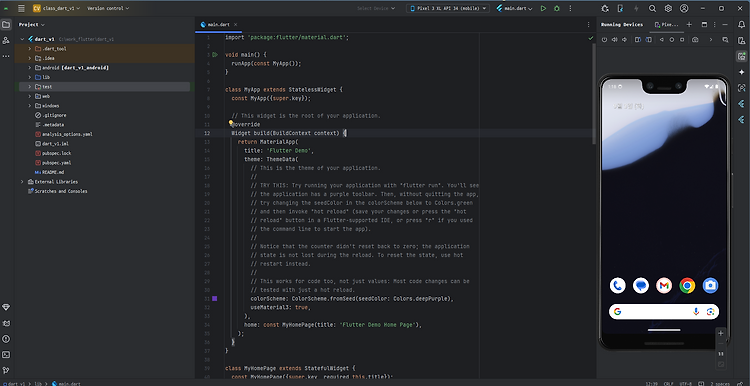750x386 pixels.
Task: Show more tool windows via ellipsis in left stripe
Action: click(6, 56)
